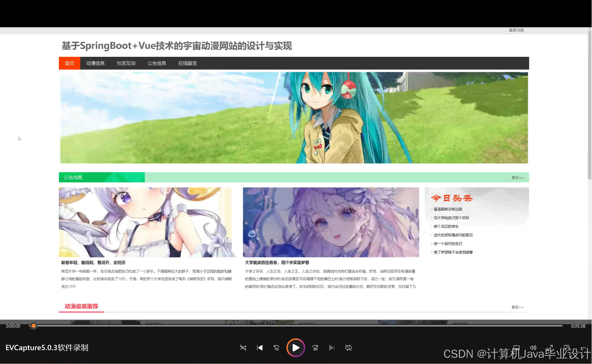Open headline 做个真正的学生
The width and height of the screenshot is (592, 364).
pyautogui.click(x=446, y=227)
